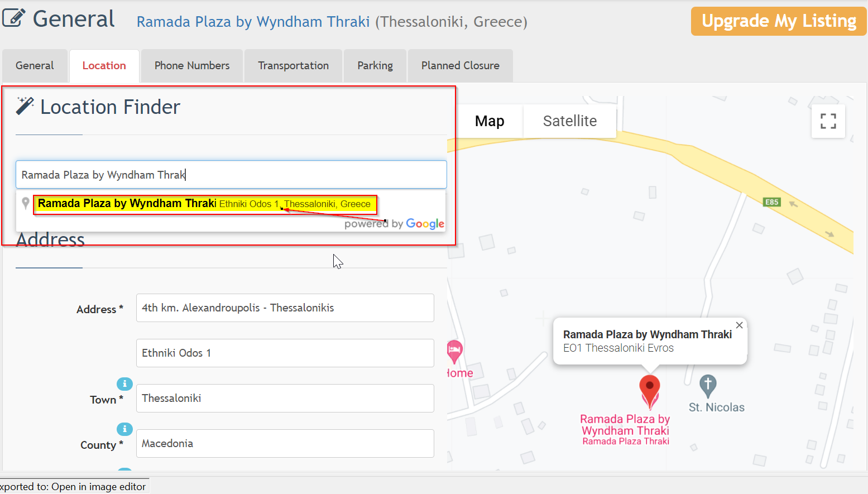Toggle fullscreen map view
Image resolution: width=868 pixels, height=494 pixels.
point(828,121)
